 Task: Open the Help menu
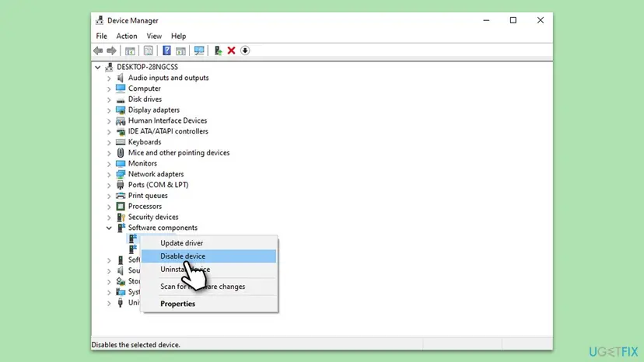pyautogui.click(x=178, y=36)
